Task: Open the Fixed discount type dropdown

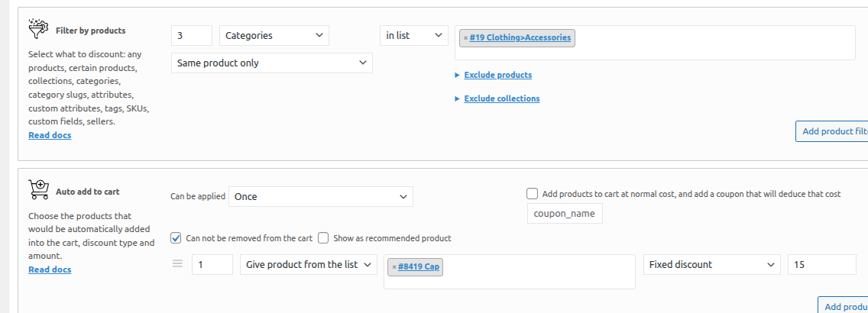Action: (711, 264)
